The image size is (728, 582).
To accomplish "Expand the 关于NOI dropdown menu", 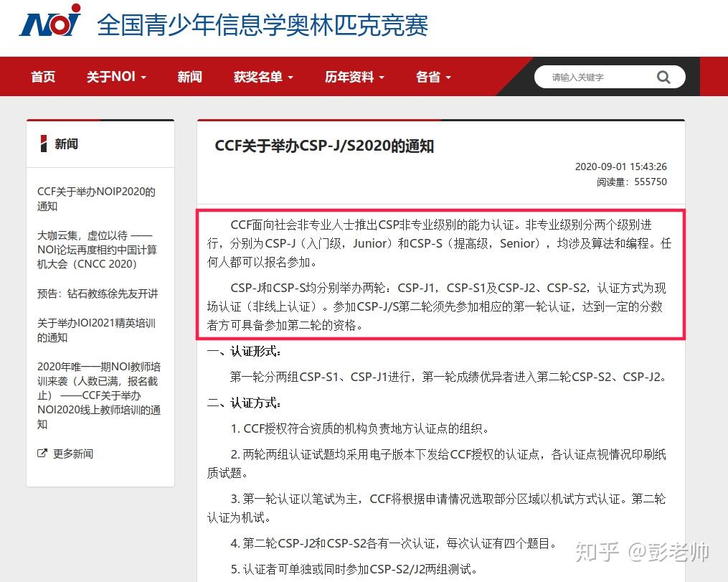I will pyautogui.click(x=115, y=76).
